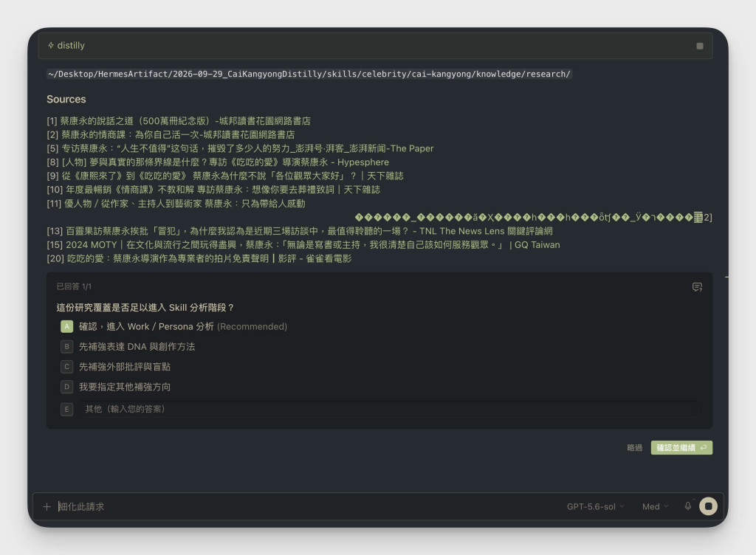The width and height of the screenshot is (756, 555).
Task: Click source [9] 從《康熙來了》到《吃吃的愛》
Action: 225,176
